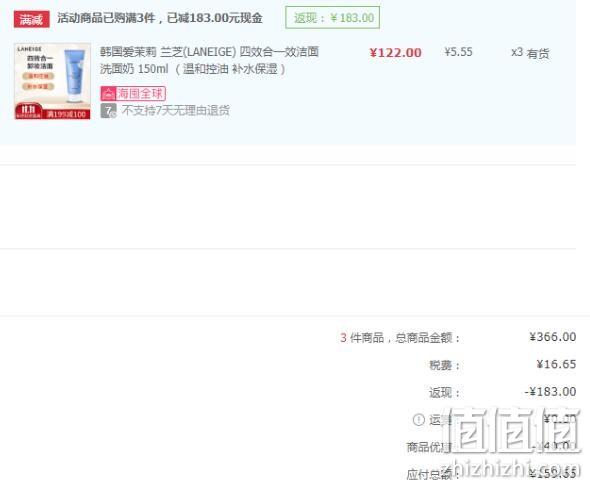This screenshot has height=486, width=590.
Task: Click the gray 7-day return icon
Action: coord(108,111)
